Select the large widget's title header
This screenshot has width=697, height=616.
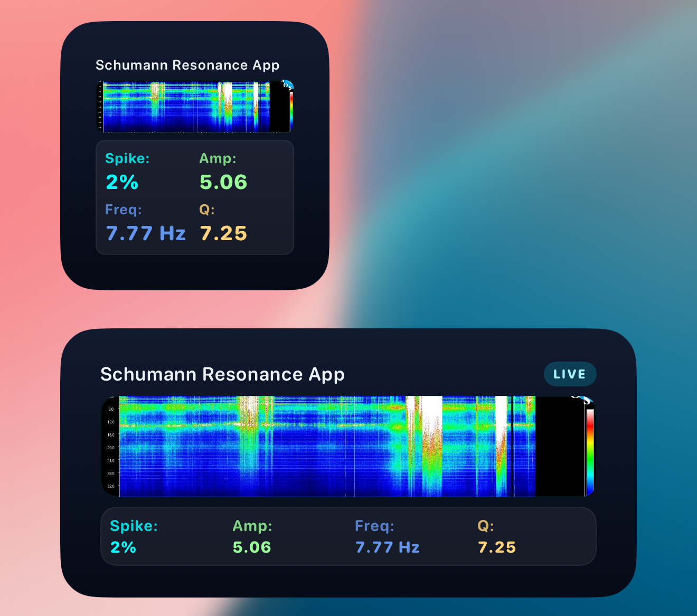222,374
